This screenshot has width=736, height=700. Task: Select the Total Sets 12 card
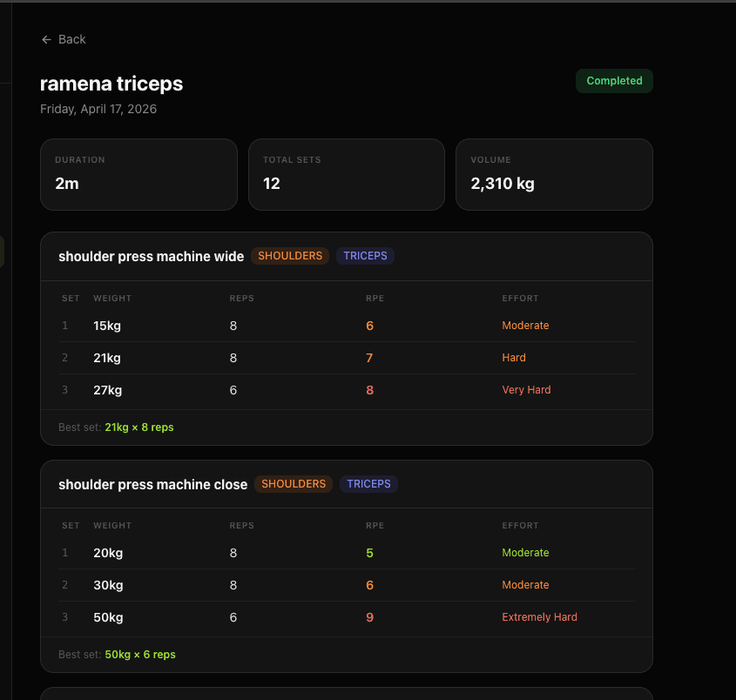tap(346, 174)
